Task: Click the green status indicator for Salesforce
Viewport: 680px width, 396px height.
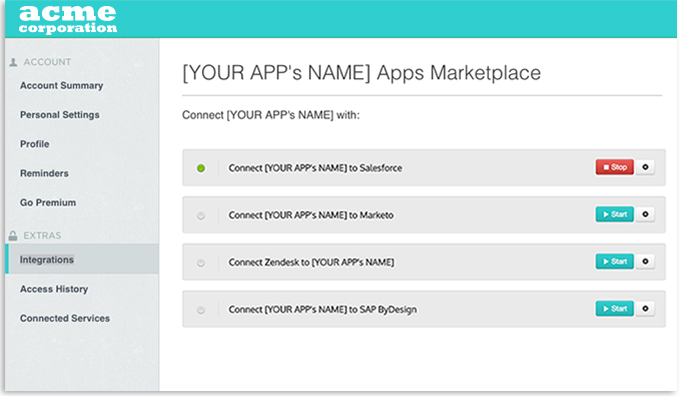Action: pyautogui.click(x=201, y=168)
